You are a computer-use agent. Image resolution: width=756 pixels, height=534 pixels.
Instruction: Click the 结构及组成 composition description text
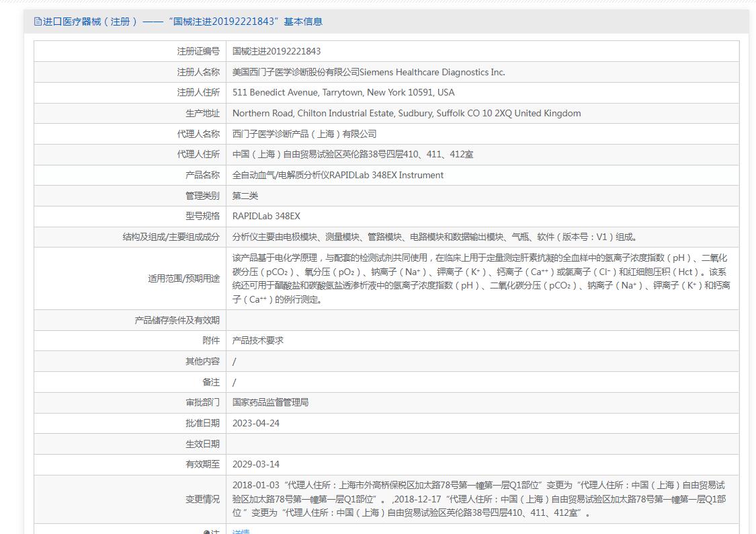[434, 237]
